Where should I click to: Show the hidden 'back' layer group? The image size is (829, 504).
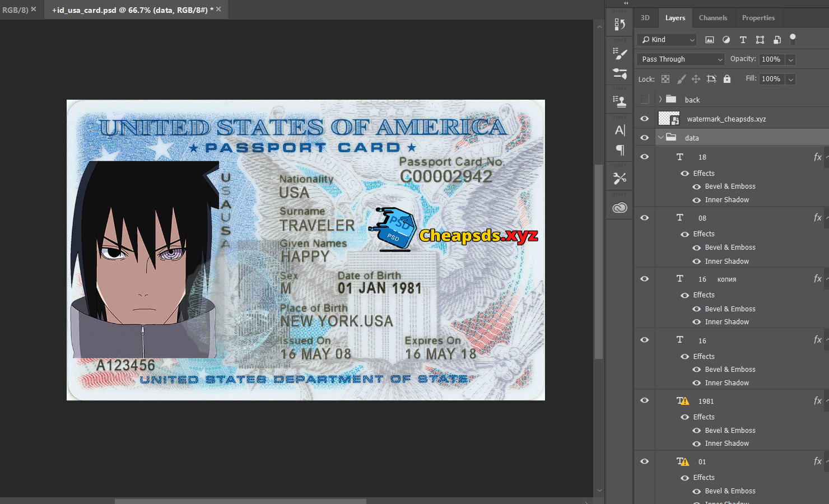(x=645, y=100)
